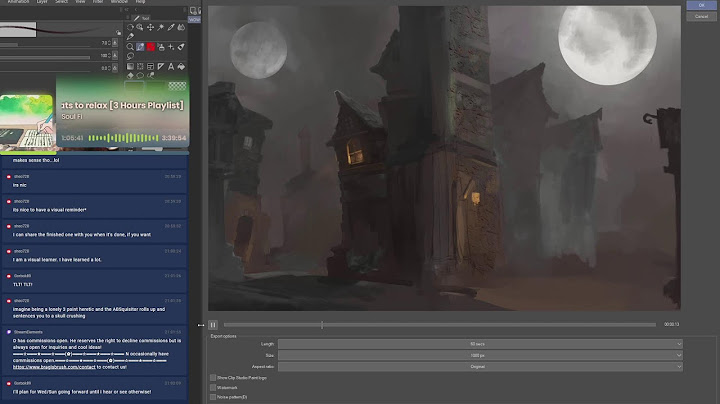Select the Airbrush spray tool

tap(161, 47)
